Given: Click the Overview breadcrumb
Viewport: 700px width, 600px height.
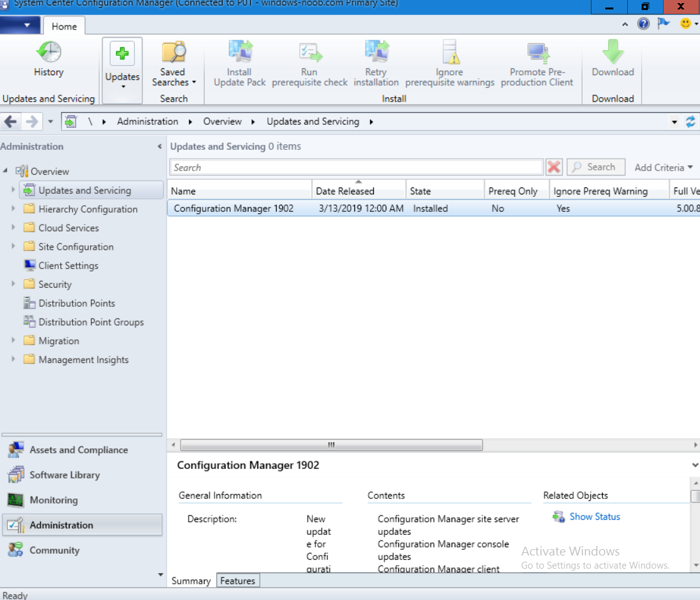Looking at the screenshot, I should pyautogui.click(x=222, y=122).
